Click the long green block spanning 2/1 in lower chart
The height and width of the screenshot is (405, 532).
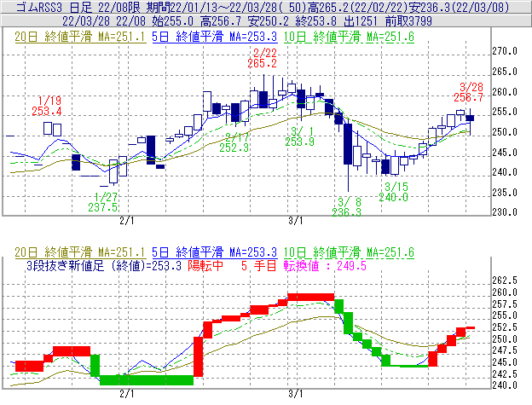pyautogui.click(x=147, y=380)
